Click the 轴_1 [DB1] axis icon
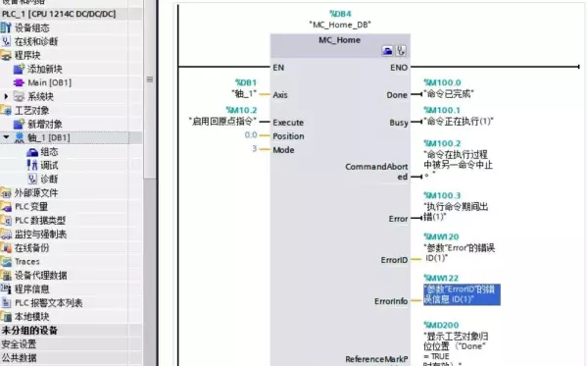Viewport: 588px width, 366px height. tap(20, 137)
